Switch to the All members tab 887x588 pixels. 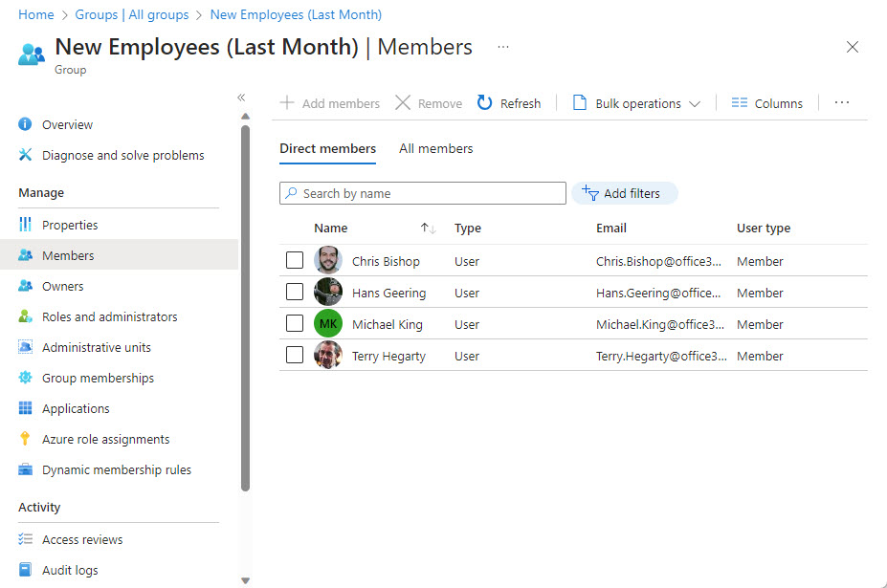[435, 148]
